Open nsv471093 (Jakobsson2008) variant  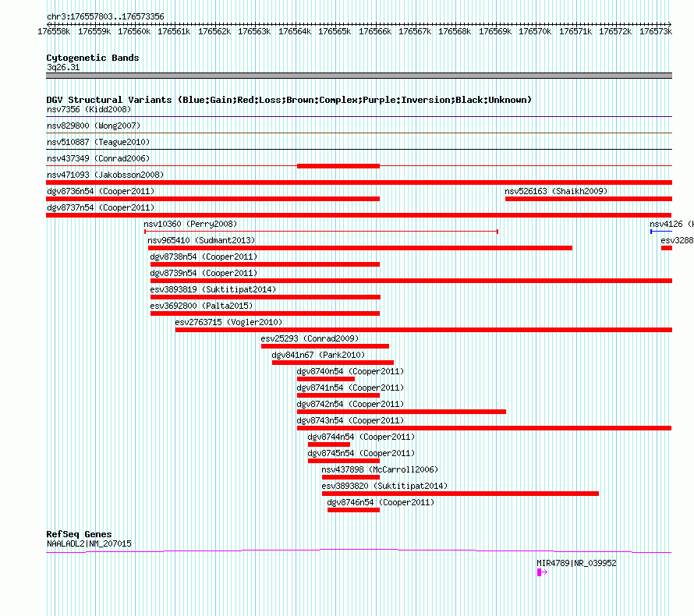[105, 175]
